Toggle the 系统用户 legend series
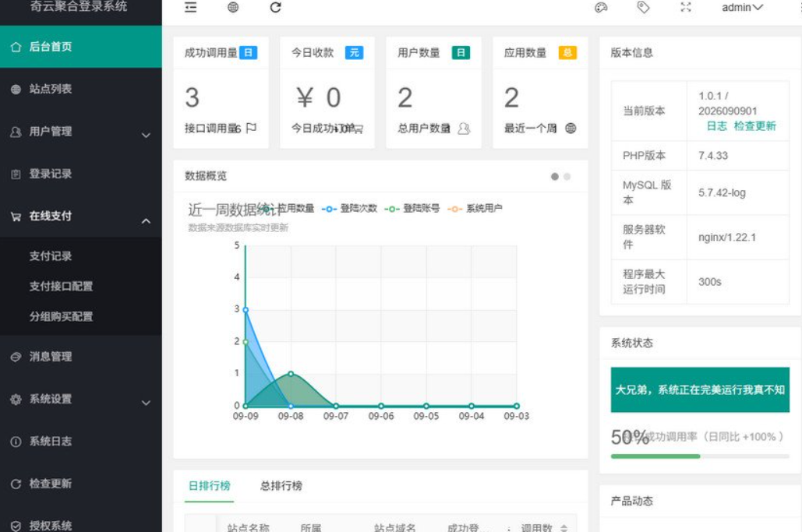Viewport: 802px width, 532px height. point(475,209)
